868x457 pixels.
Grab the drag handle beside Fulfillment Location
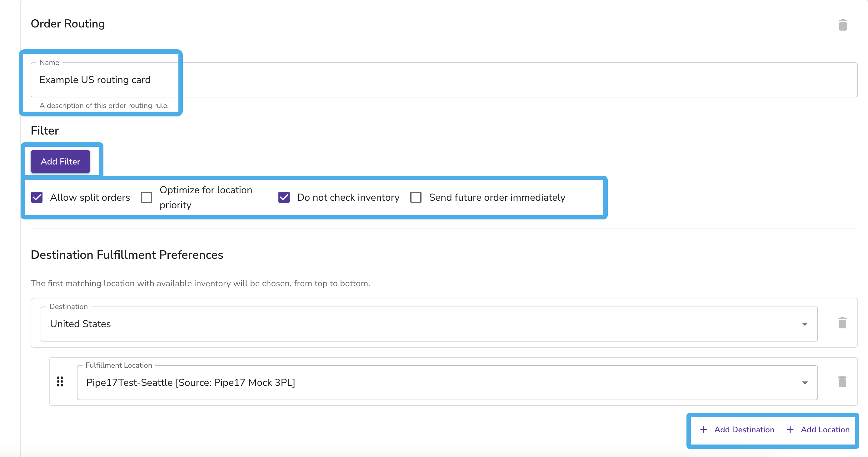[60, 381]
